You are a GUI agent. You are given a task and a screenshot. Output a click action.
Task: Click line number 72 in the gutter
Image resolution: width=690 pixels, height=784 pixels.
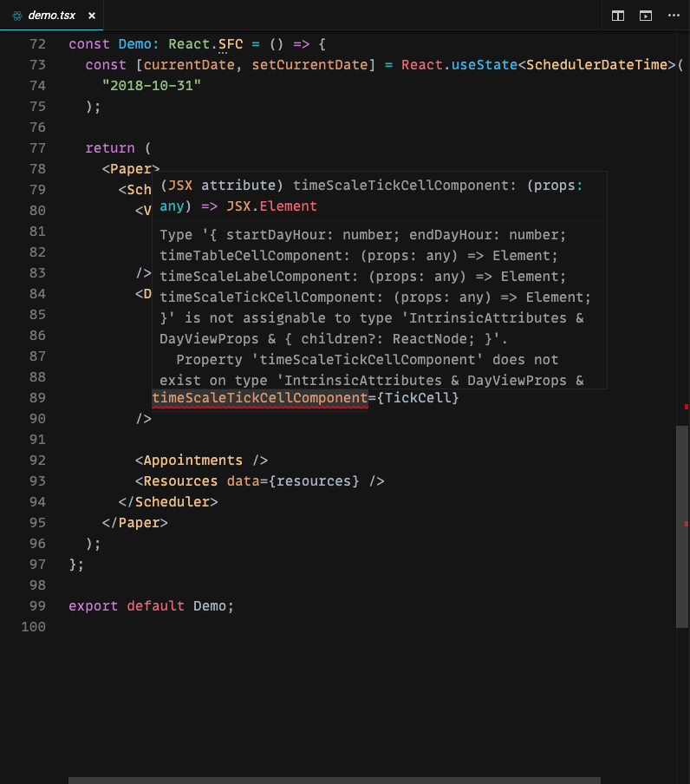37,44
